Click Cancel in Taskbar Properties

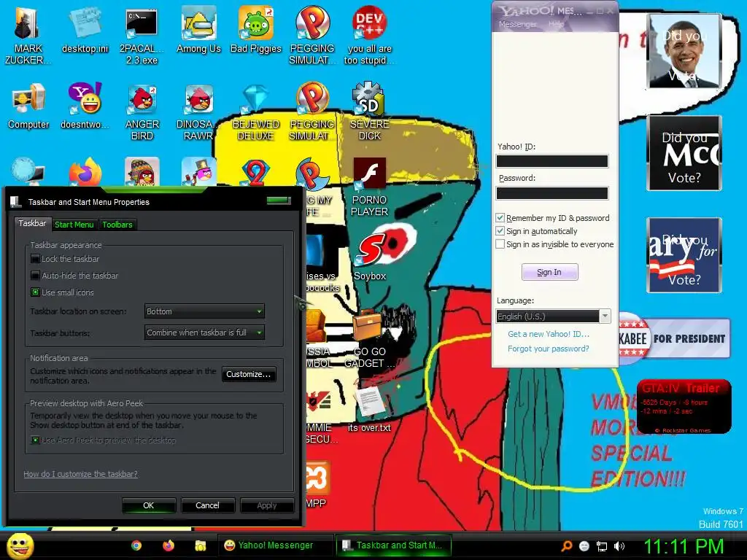tap(207, 505)
